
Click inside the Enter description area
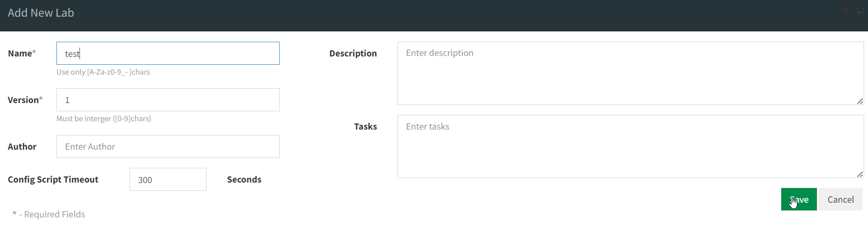click(631, 73)
